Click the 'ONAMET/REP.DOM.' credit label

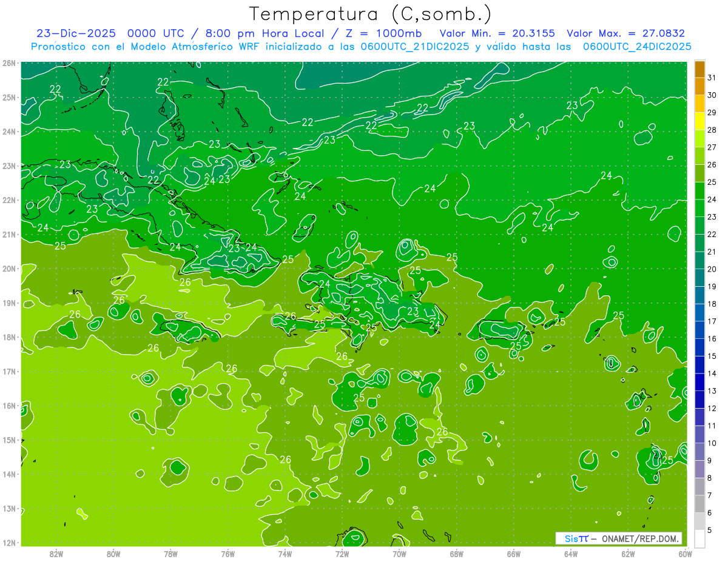point(639,538)
